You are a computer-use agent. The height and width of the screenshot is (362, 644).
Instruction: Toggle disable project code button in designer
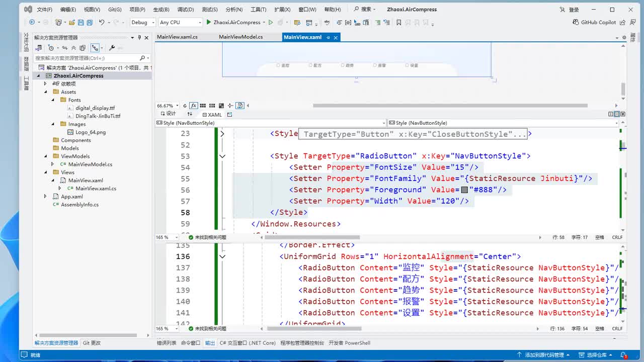tap(240, 106)
